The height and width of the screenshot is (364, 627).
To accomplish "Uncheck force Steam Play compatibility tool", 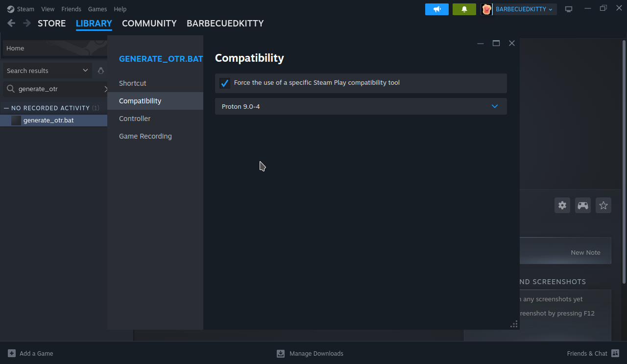I will point(225,83).
